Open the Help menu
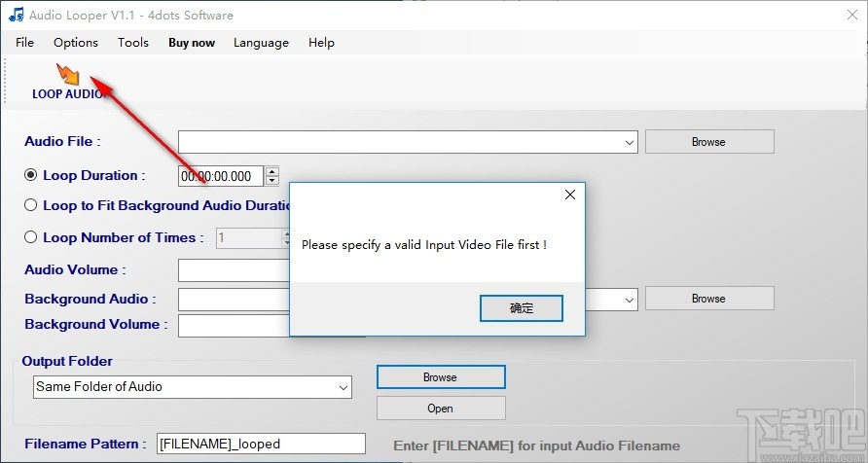Viewport: 868px width, 463px height. 321,43
